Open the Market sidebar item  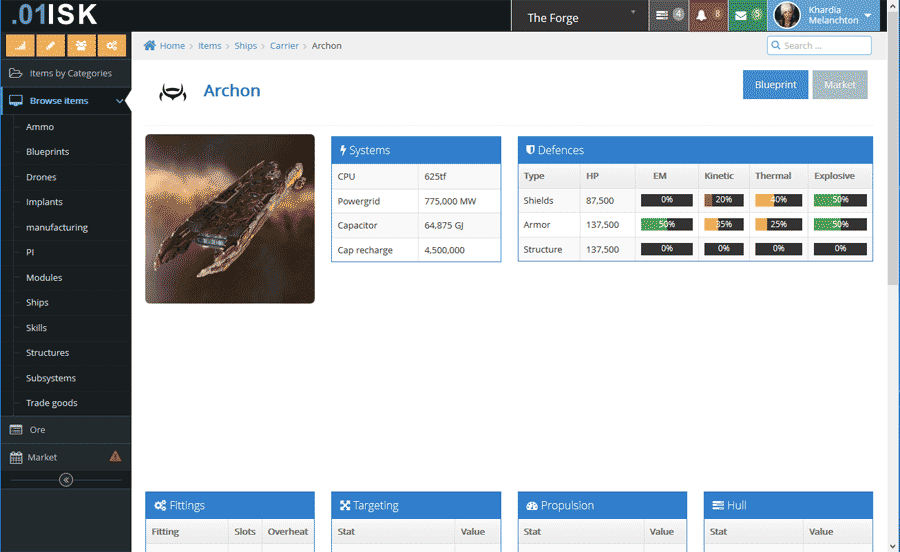coord(66,457)
